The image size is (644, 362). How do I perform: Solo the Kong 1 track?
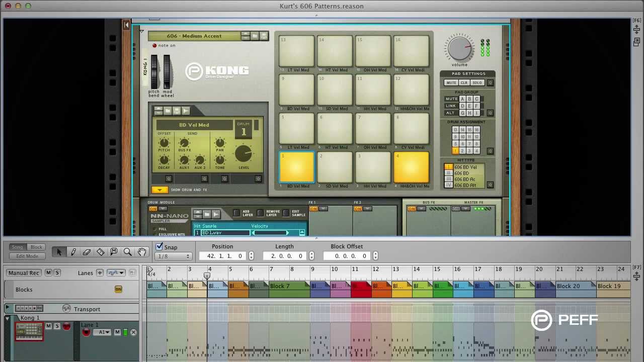click(x=57, y=326)
